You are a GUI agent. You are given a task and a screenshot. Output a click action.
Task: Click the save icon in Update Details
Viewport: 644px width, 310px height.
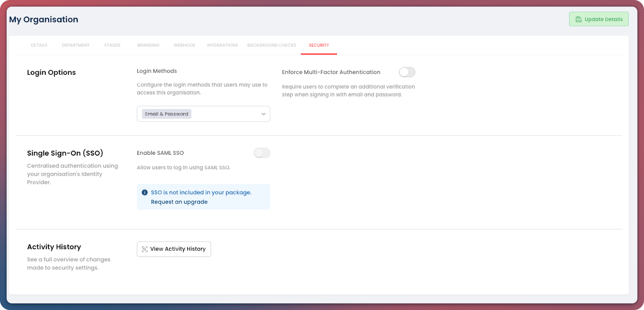coord(578,19)
